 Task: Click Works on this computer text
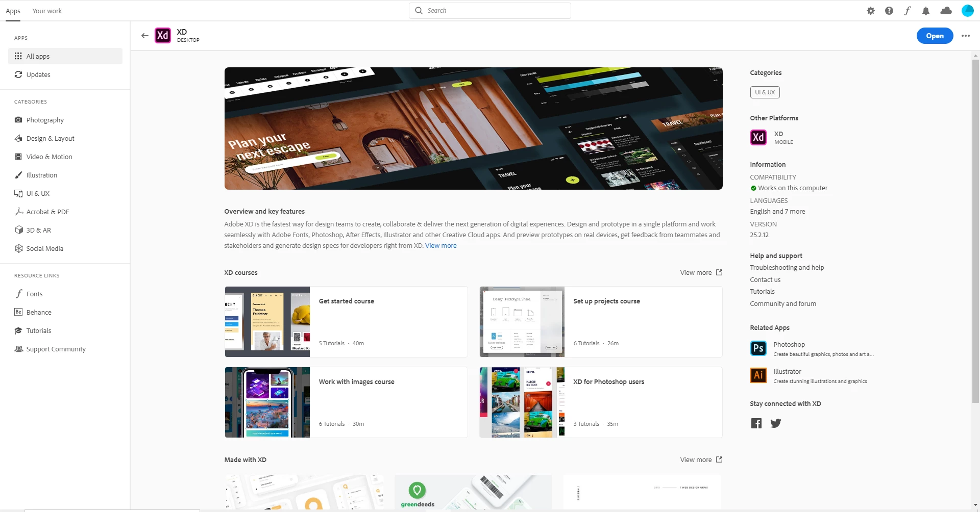[x=793, y=188]
